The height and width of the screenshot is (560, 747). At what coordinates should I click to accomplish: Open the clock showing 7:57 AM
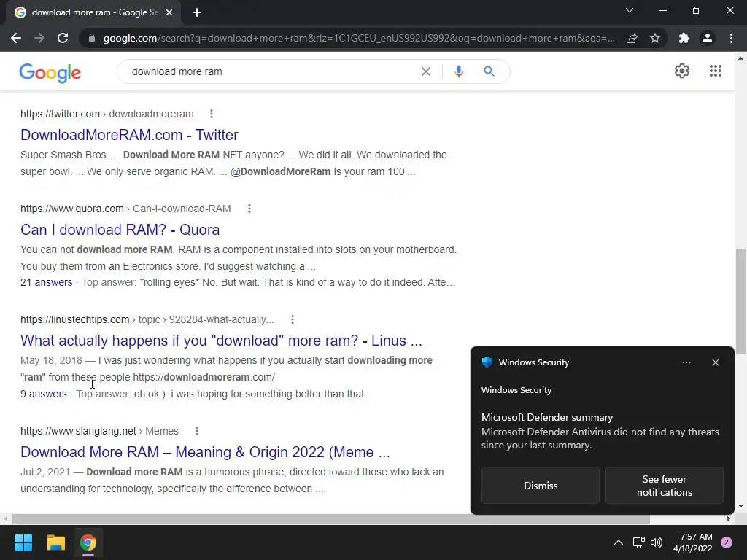pyautogui.click(x=693, y=542)
